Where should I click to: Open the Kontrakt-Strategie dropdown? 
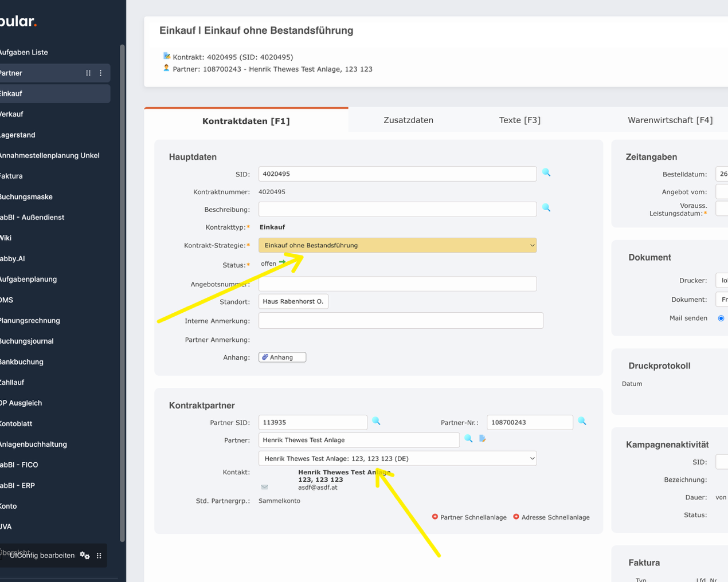(x=397, y=245)
